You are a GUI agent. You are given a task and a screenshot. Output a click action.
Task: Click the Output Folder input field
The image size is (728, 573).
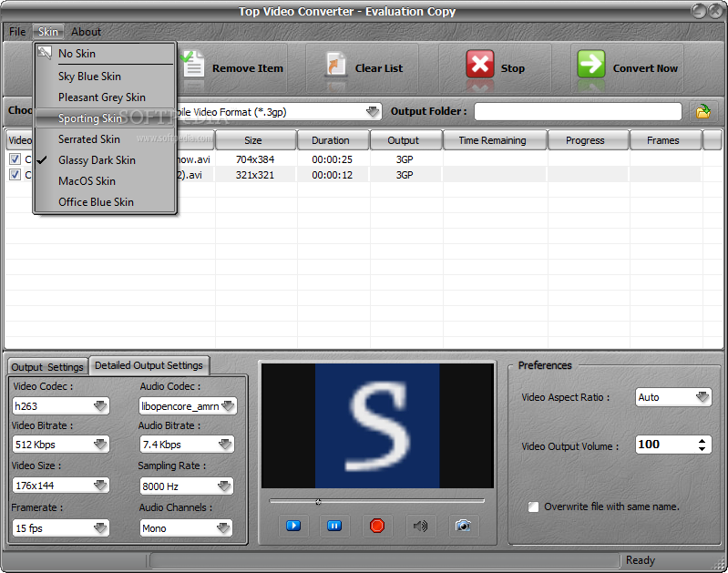click(578, 111)
